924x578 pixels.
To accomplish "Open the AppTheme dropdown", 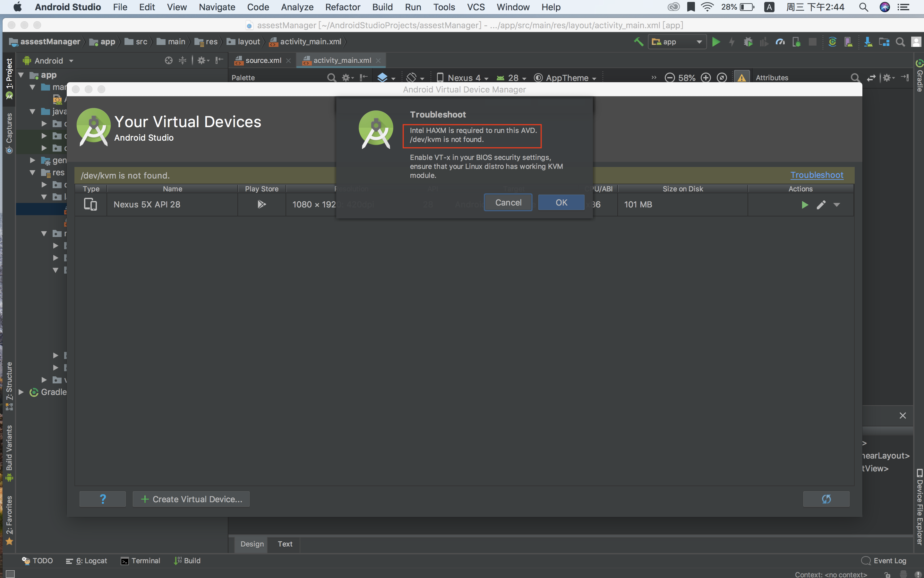I will [x=565, y=78].
